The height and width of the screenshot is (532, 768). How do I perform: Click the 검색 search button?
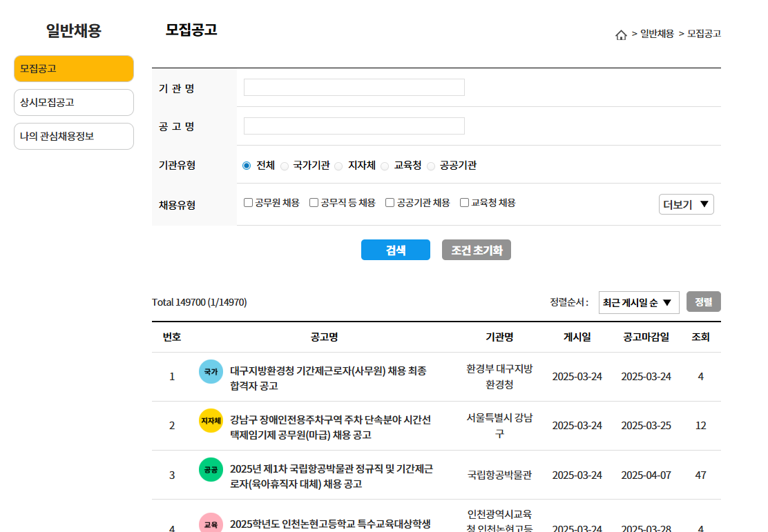395,250
